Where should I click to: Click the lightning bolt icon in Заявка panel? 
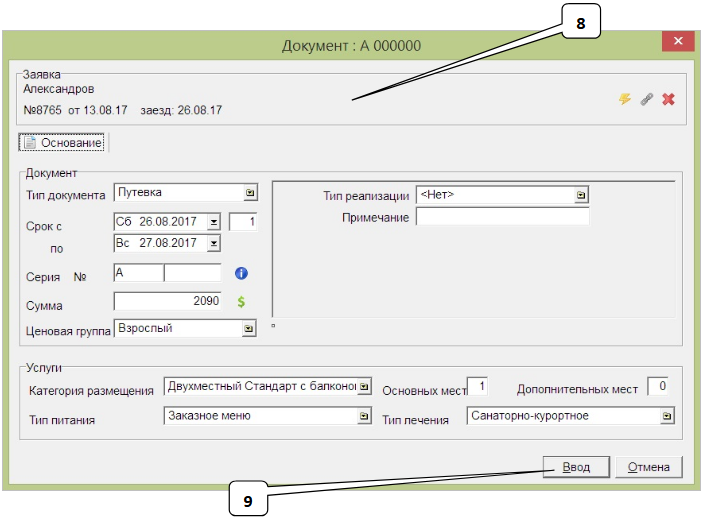click(x=625, y=100)
